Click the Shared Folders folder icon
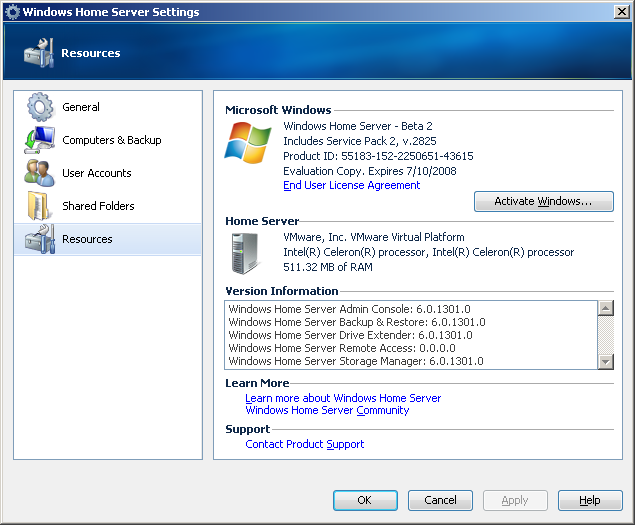The width and height of the screenshot is (635, 525). 39,206
